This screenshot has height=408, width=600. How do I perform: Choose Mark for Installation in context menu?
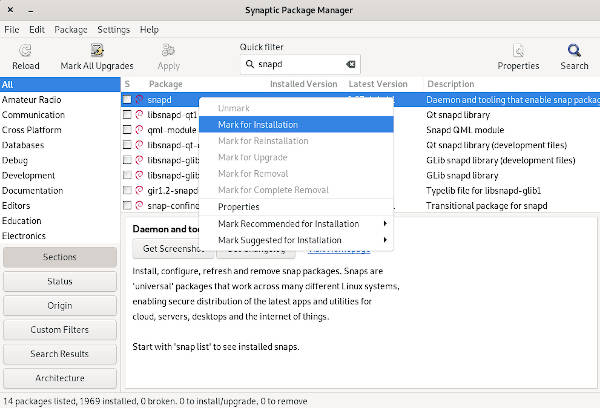(296, 124)
